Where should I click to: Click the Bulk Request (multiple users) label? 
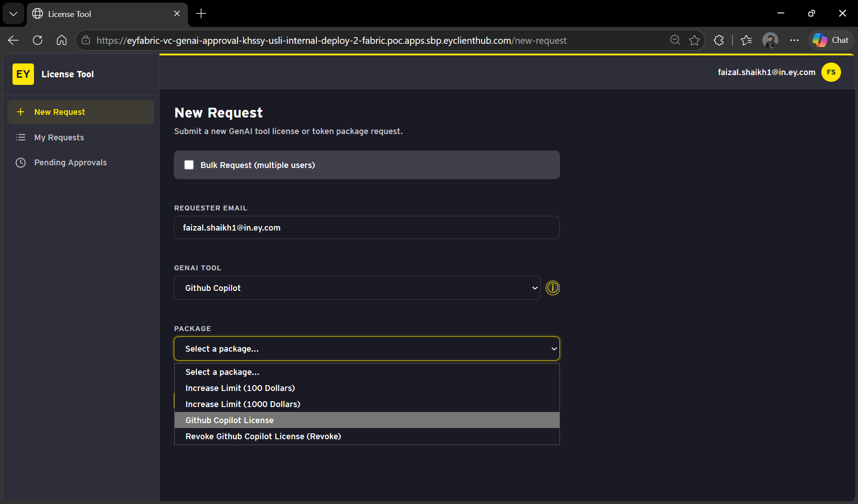tap(258, 165)
